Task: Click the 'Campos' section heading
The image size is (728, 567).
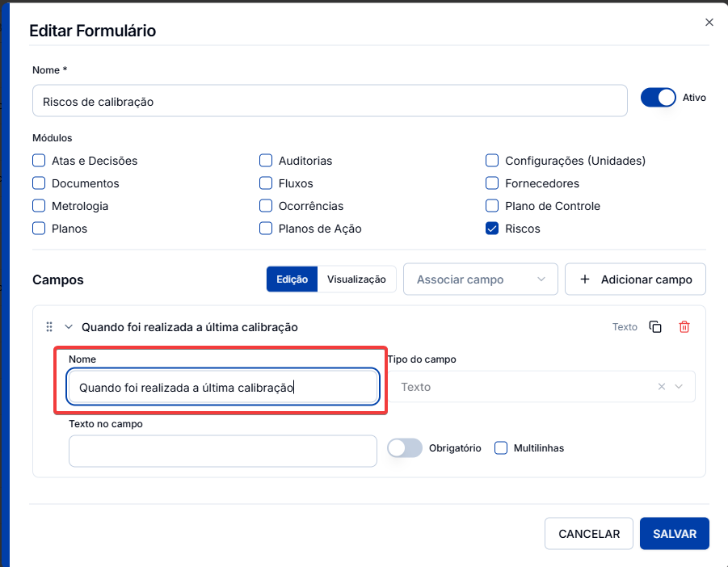Action: pos(58,279)
